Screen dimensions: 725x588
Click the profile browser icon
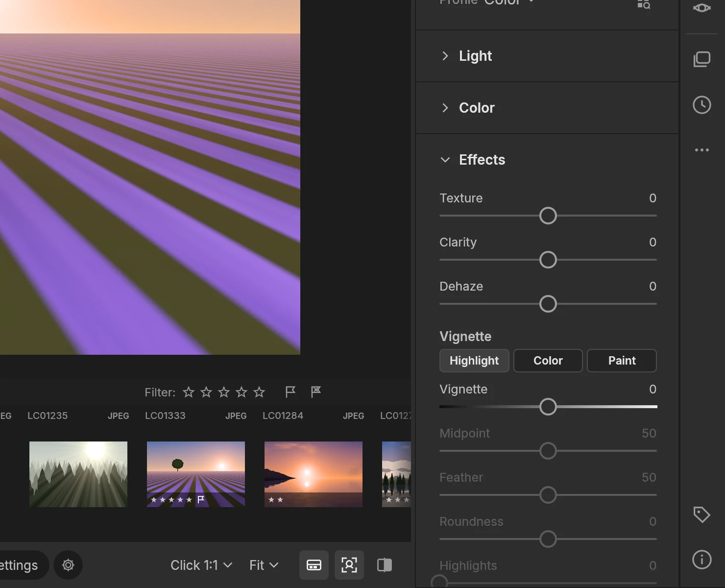coord(644,4)
